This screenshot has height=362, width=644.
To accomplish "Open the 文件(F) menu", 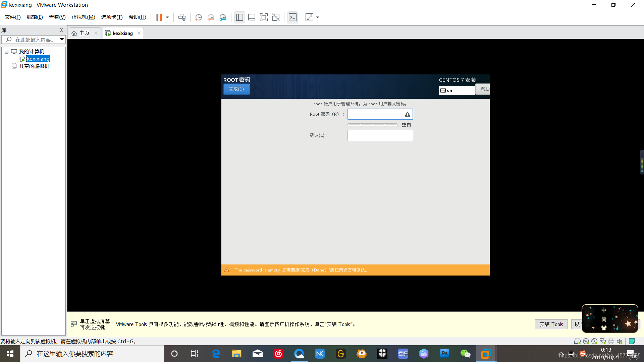I will 13,17.
